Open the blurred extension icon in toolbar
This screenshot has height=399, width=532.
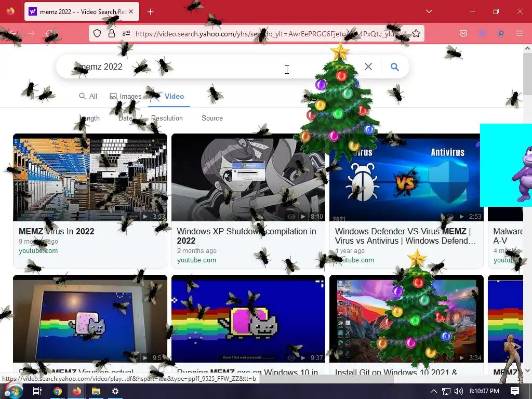(482, 33)
